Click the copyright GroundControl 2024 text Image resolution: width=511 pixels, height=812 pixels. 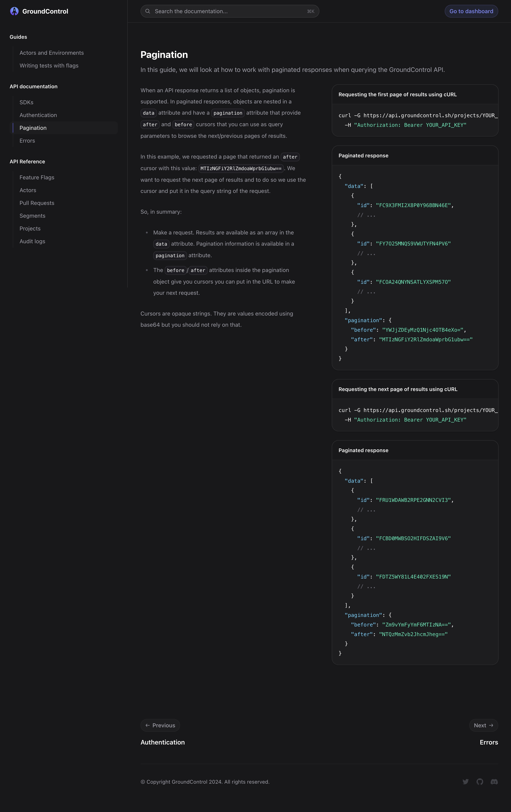(205, 782)
